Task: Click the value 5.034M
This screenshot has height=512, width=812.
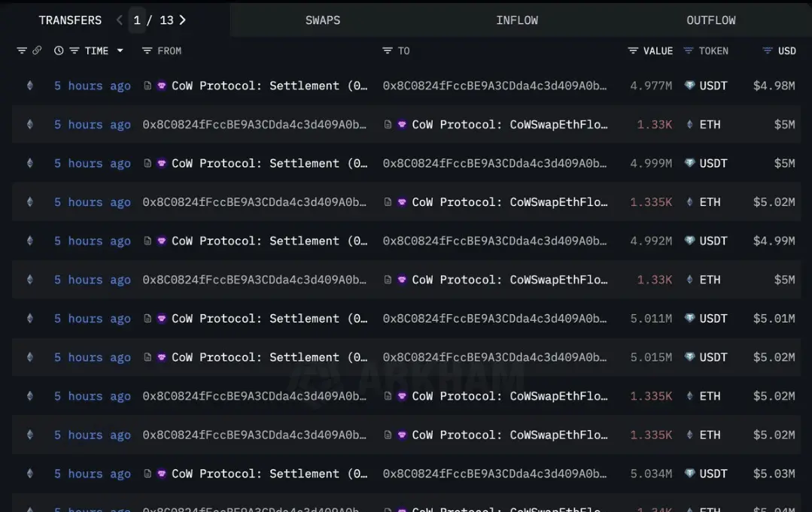Action: (x=651, y=474)
